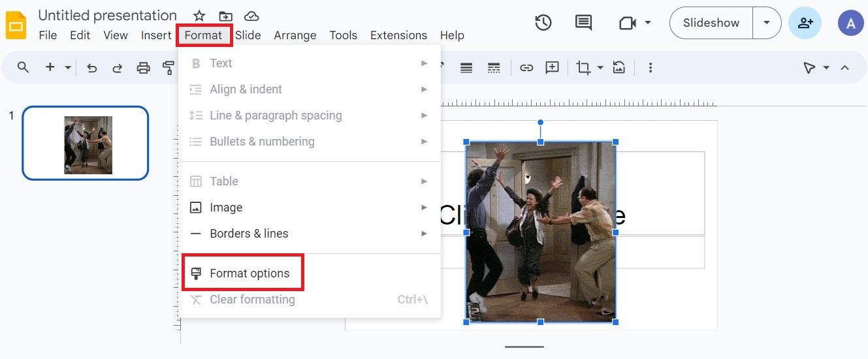Choose Format options from the menu
This screenshot has height=359, width=868.
[x=309, y=273]
